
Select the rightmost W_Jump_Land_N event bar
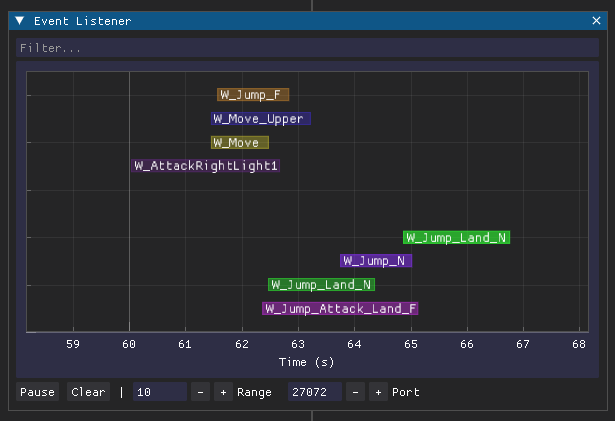pos(456,238)
